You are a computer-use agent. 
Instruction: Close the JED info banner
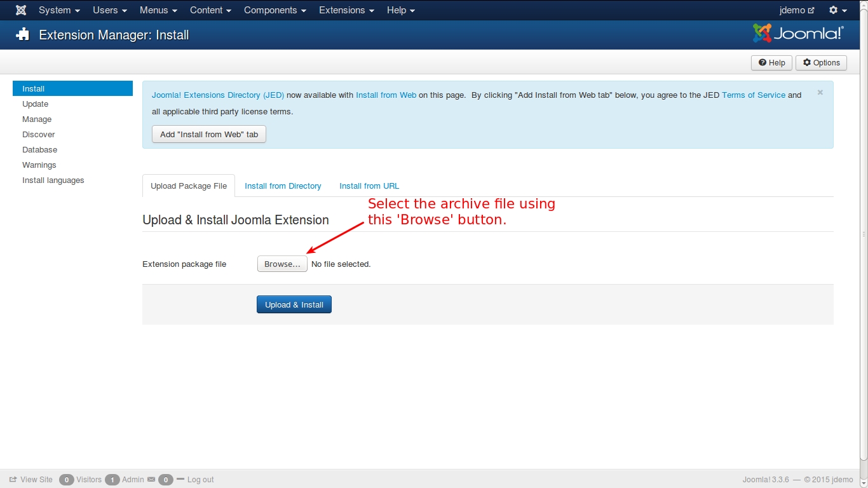point(820,93)
